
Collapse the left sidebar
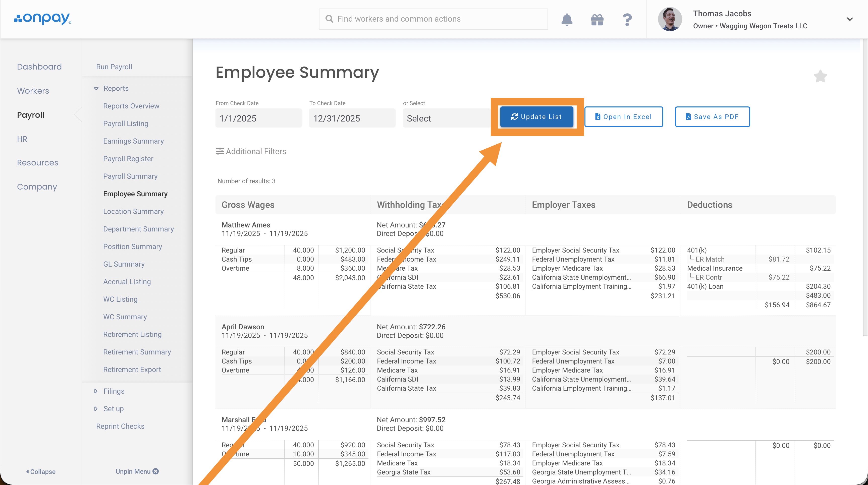click(x=41, y=471)
